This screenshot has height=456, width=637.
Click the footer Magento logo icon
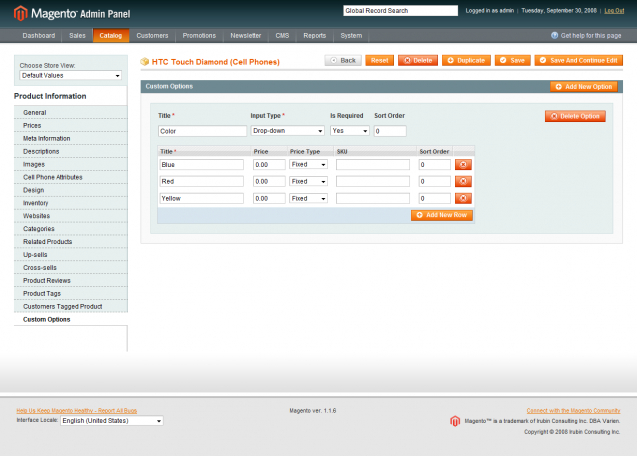pyautogui.click(x=455, y=421)
